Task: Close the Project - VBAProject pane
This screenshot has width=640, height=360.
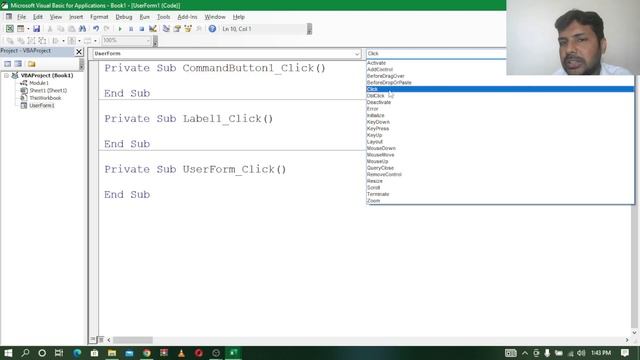Action: [x=79, y=51]
